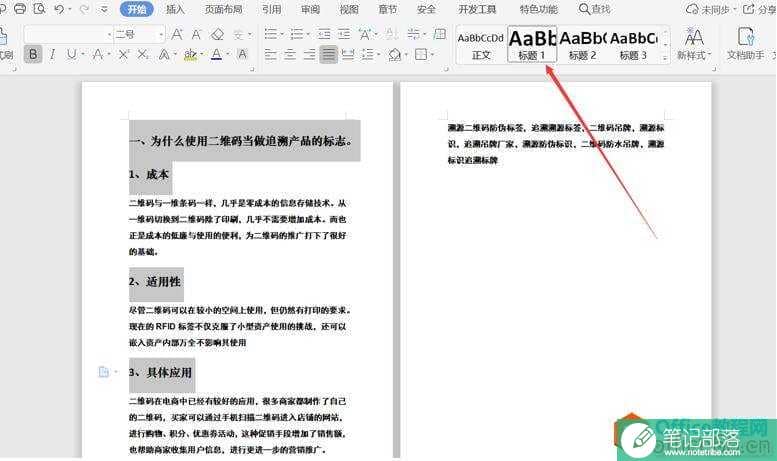Open the borders dropdown button
This screenshot has height=461, width=777.
(421, 54)
